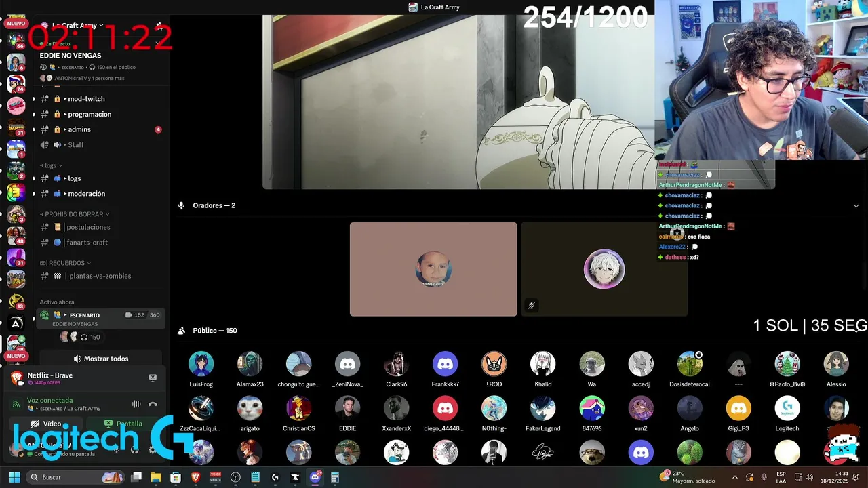Toggle the Pantalla screen share button
Screen dimensions: 868x488
click(123, 424)
